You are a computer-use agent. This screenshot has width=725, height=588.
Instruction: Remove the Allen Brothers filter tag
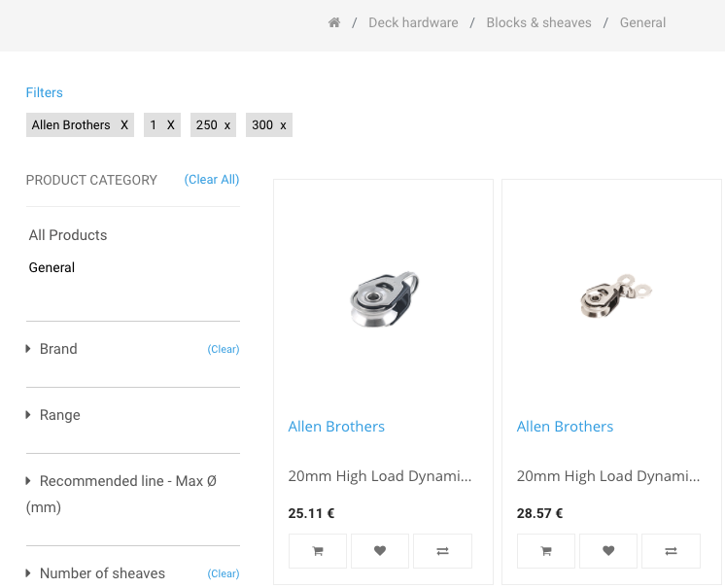pyautogui.click(x=124, y=125)
